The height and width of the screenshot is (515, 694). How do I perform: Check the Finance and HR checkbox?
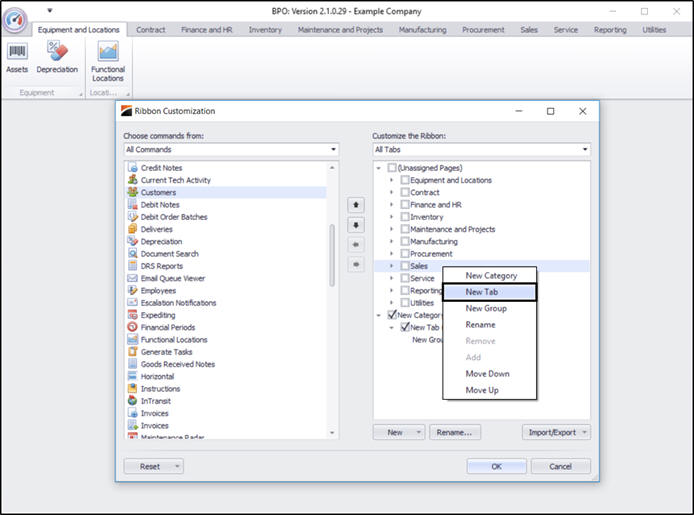click(x=405, y=204)
